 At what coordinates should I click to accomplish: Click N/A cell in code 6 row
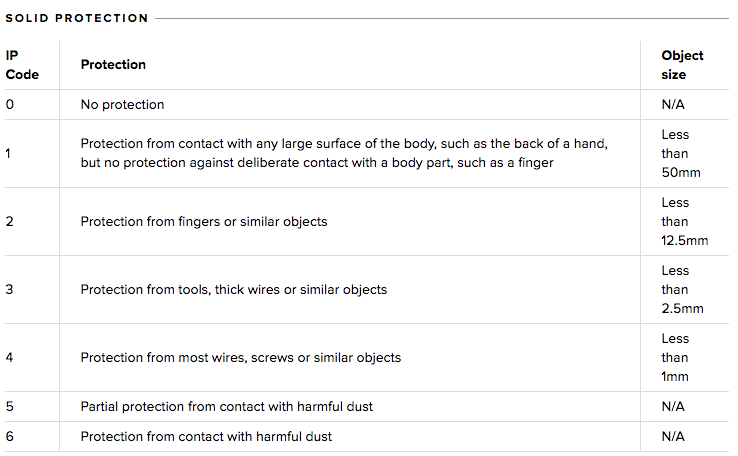(673, 437)
